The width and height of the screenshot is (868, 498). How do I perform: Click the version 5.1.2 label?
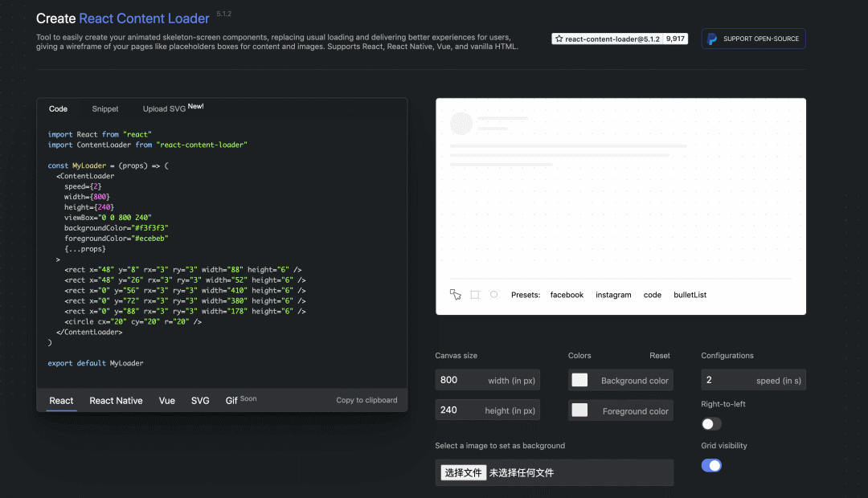tap(224, 14)
